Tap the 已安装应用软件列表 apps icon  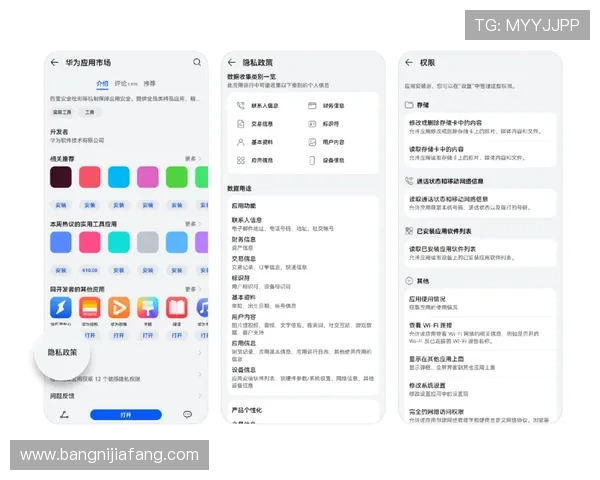click(409, 231)
